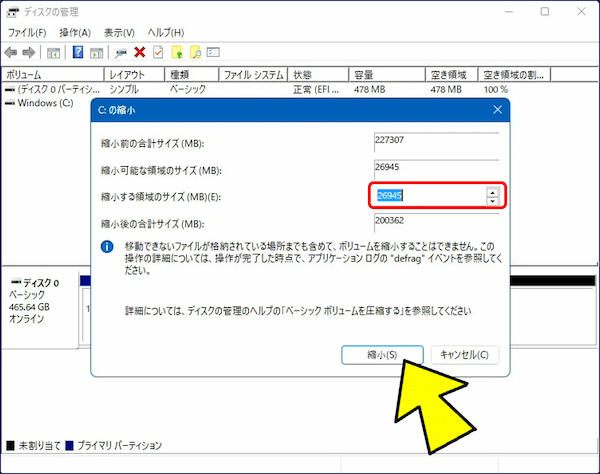
Task: Click the folder with magnifier icon
Action: [x=195, y=52]
